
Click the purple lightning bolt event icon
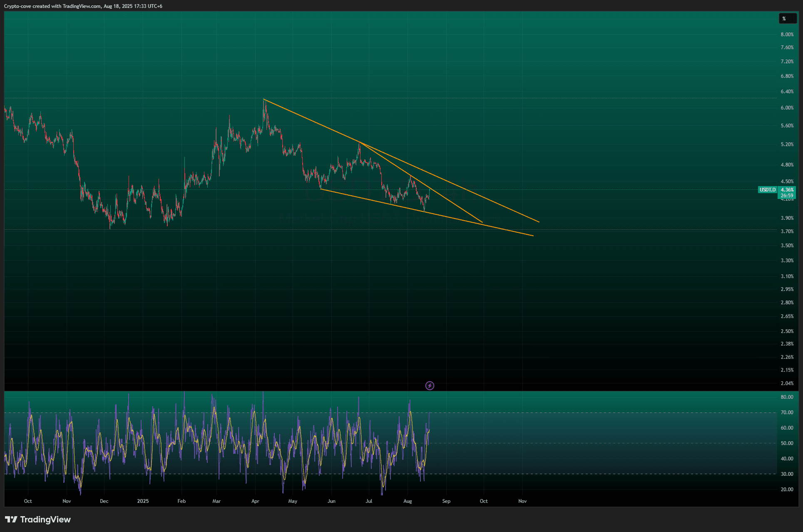point(430,385)
